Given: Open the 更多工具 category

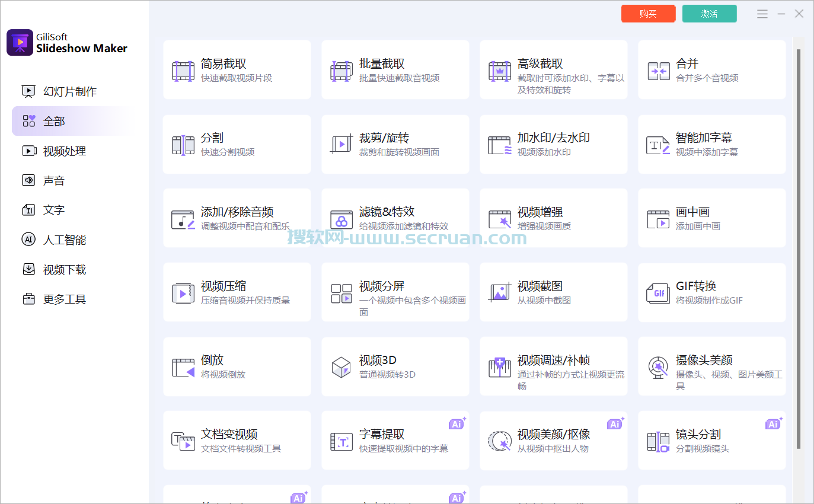Looking at the screenshot, I should tap(74, 299).
